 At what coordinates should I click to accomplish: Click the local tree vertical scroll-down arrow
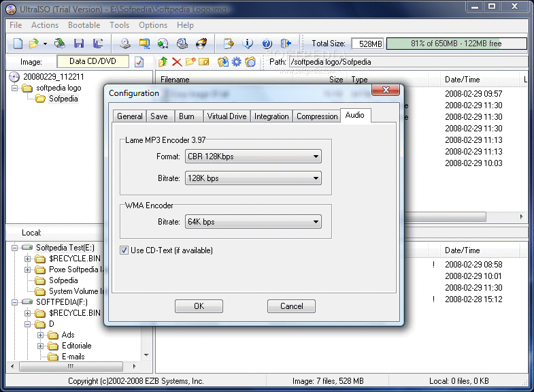click(x=146, y=355)
